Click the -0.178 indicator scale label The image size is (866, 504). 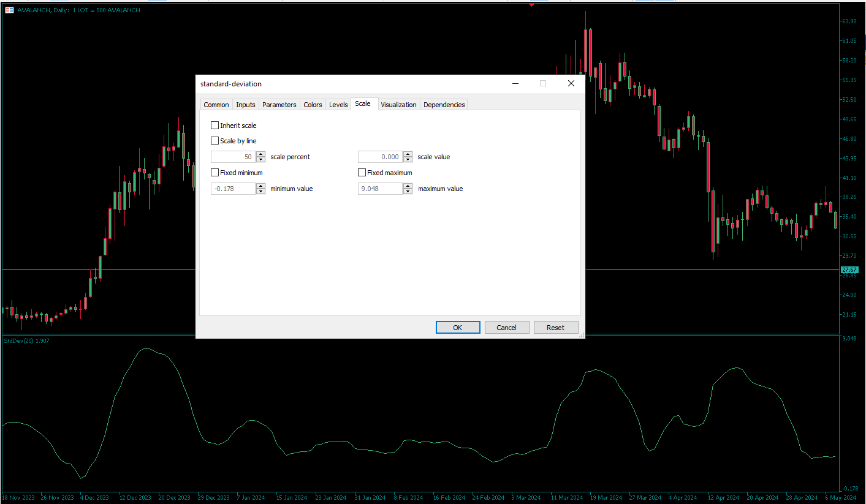pos(849,489)
